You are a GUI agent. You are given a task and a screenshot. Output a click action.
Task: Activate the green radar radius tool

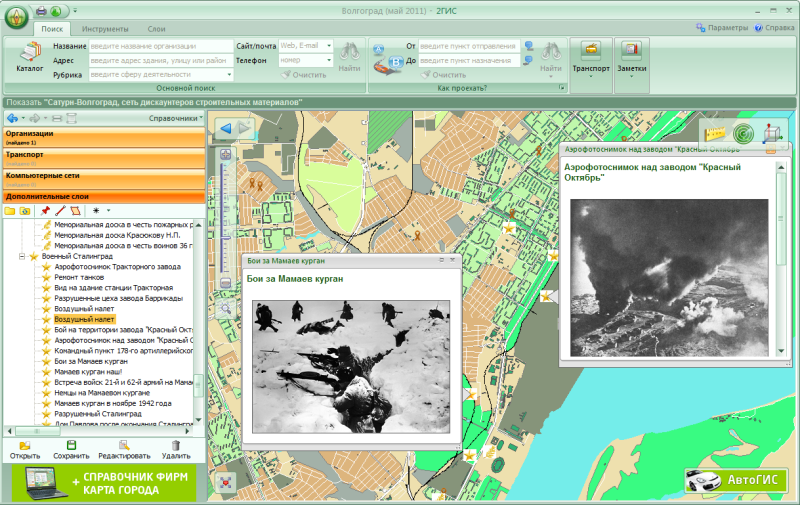click(743, 133)
